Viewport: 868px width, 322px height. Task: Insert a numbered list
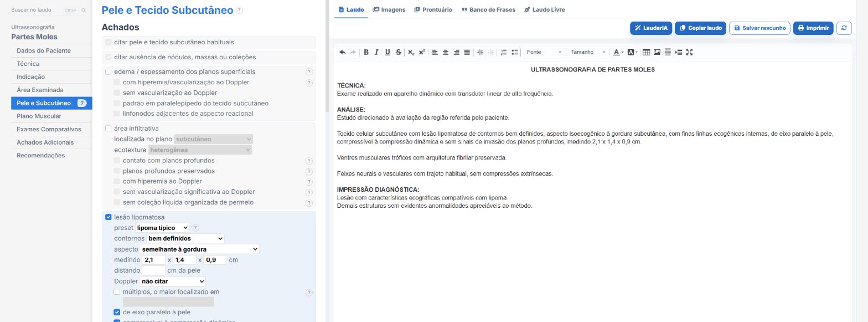click(504, 52)
